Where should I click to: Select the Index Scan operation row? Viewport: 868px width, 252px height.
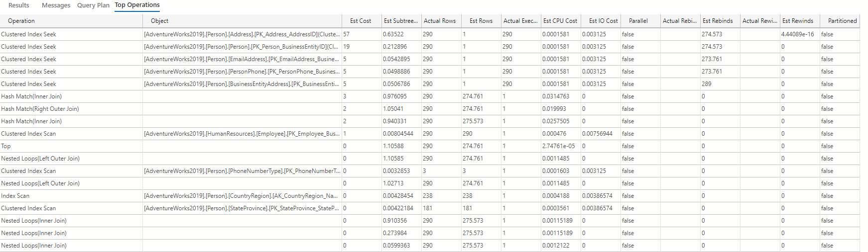click(x=15, y=196)
